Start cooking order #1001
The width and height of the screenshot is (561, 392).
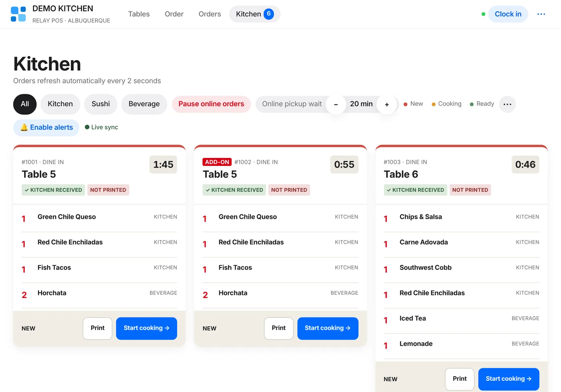point(147,328)
